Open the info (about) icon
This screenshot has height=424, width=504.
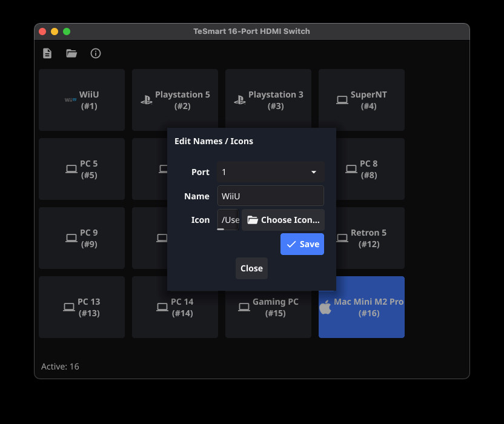click(96, 53)
